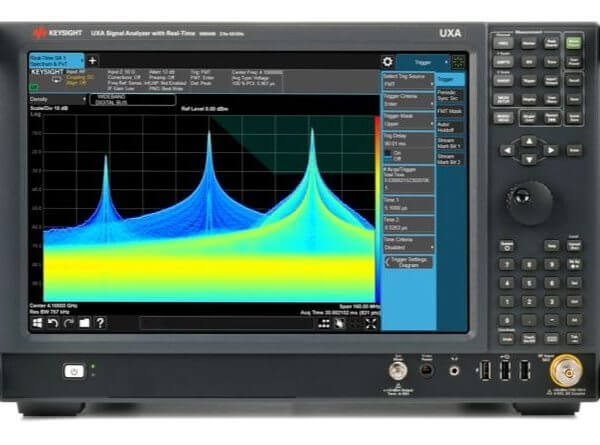
Task: Click numeric key 0 on the keypad
Action: pos(507,321)
